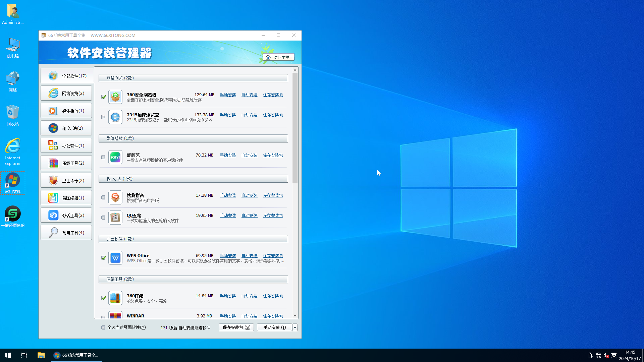The image size is (644, 362).
Task: Uncheck the 360压缩 checkbox
Action: point(103,298)
